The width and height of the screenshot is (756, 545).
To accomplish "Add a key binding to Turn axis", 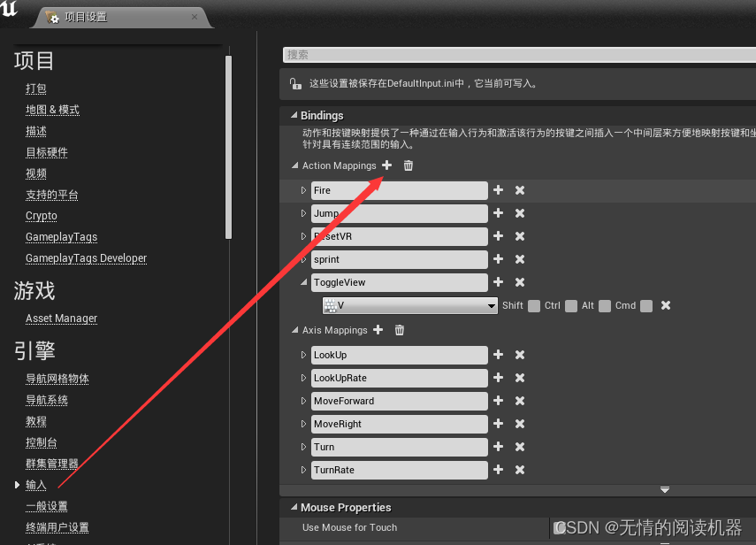I will pyautogui.click(x=498, y=447).
